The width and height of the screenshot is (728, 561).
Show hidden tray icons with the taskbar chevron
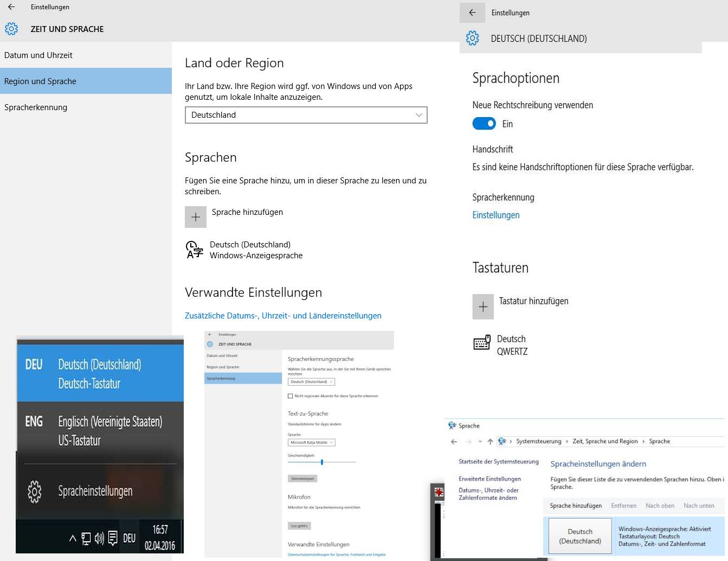coord(73,538)
